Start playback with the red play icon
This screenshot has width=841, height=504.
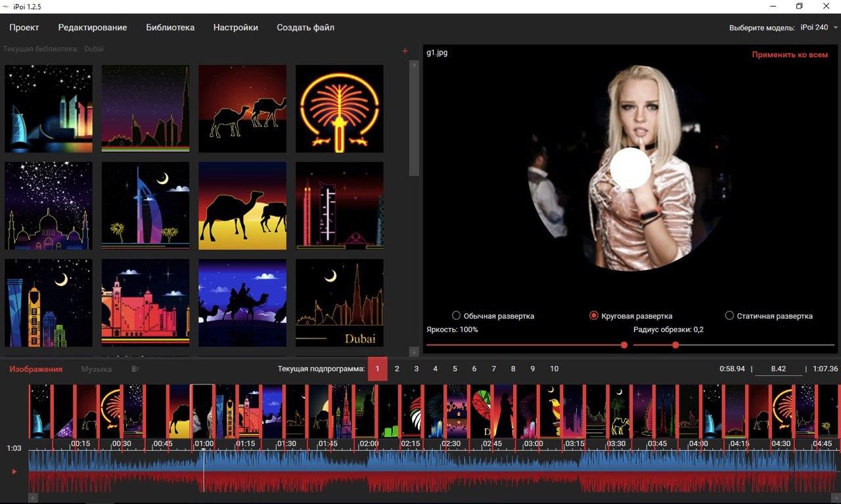14,471
